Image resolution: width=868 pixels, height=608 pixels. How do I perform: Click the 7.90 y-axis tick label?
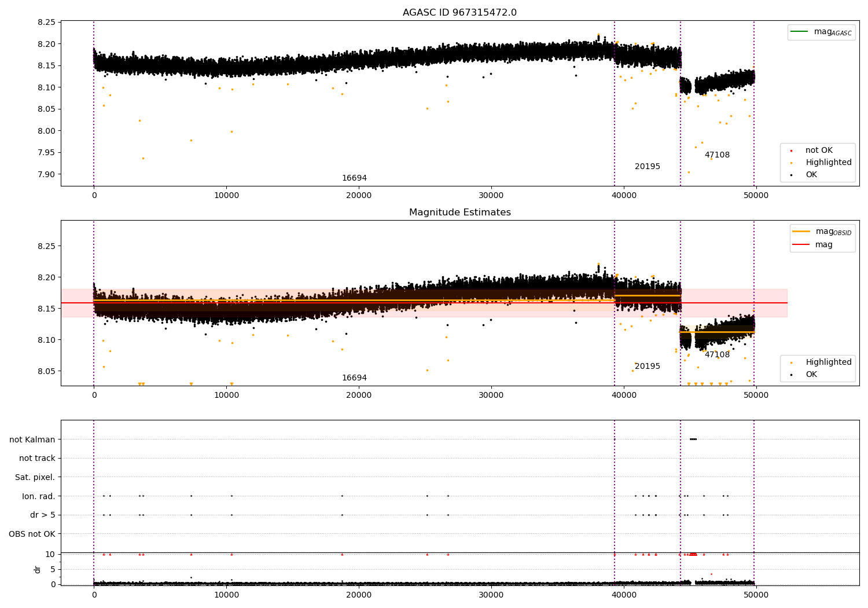pos(46,175)
